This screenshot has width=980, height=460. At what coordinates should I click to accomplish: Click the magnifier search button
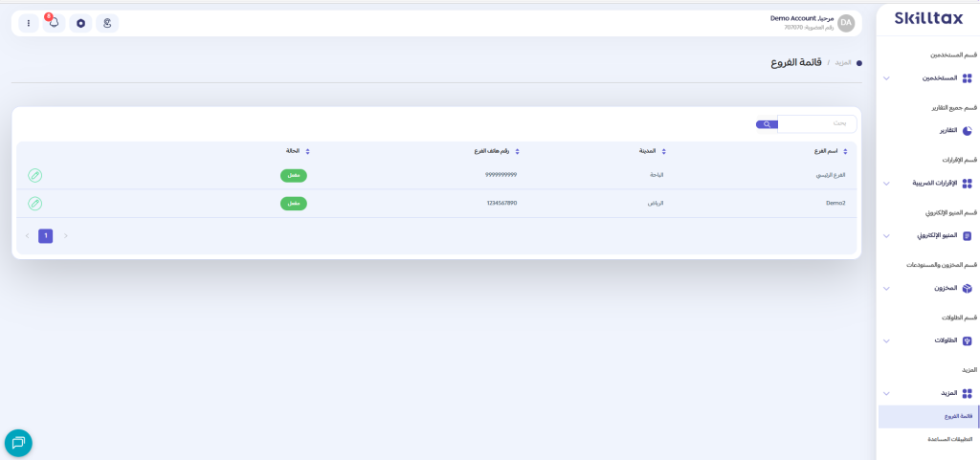pos(767,124)
